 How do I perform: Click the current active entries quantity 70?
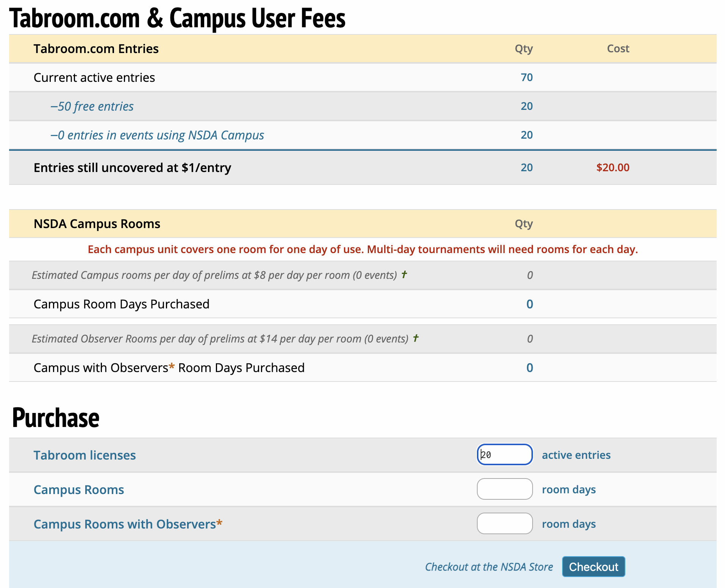coord(527,77)
